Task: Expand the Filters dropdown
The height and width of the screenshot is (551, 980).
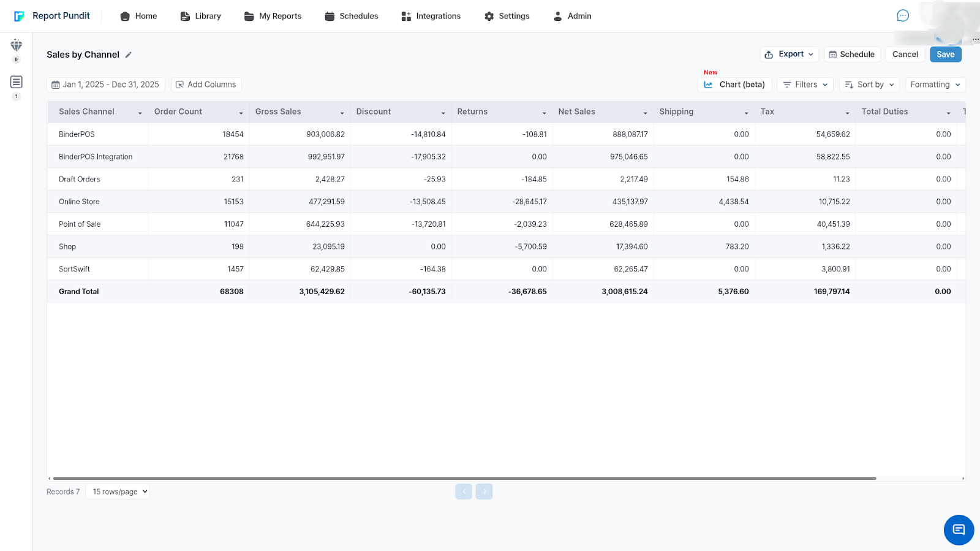Action: (805, 85)
